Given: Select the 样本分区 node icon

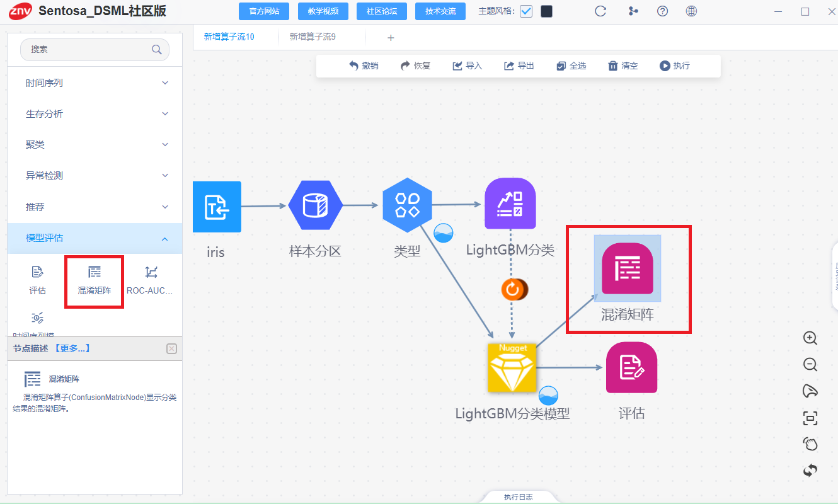Looking at the screenshot, I should coord(315,205).
